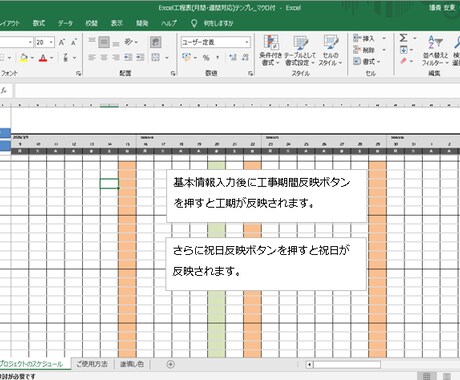Decrease the font size with small A
460x380 pixels.
pos(74,42)
